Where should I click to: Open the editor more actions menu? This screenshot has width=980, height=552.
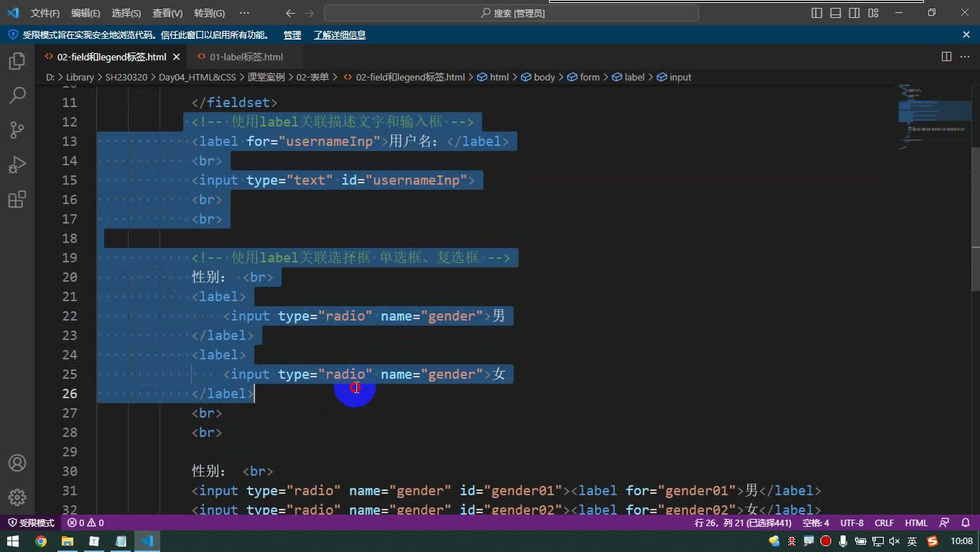coord(966,56)
